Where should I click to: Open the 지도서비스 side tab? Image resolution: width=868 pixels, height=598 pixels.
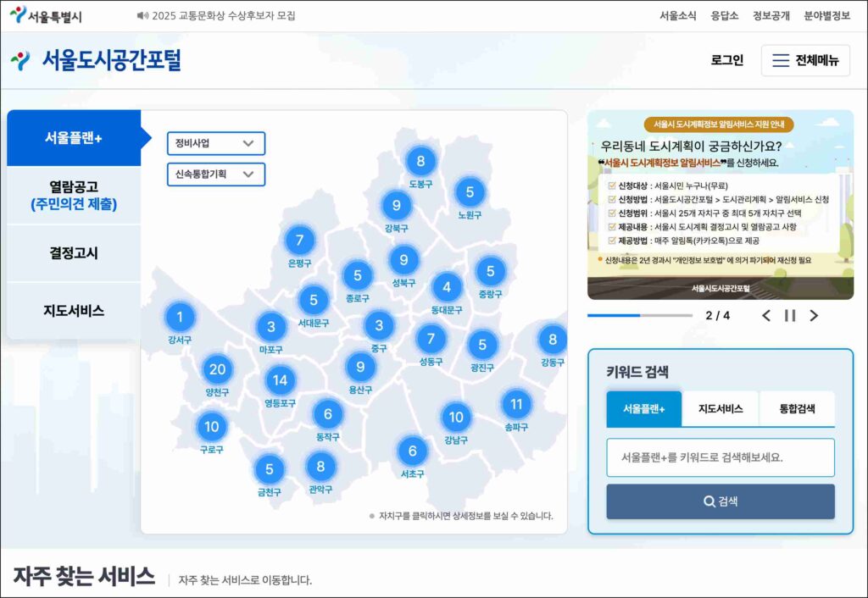[74, 310]
